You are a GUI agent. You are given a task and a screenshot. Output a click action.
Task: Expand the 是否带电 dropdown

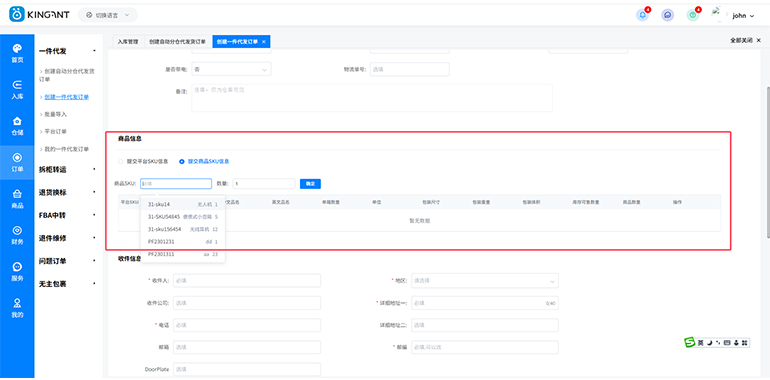point(231,70)
